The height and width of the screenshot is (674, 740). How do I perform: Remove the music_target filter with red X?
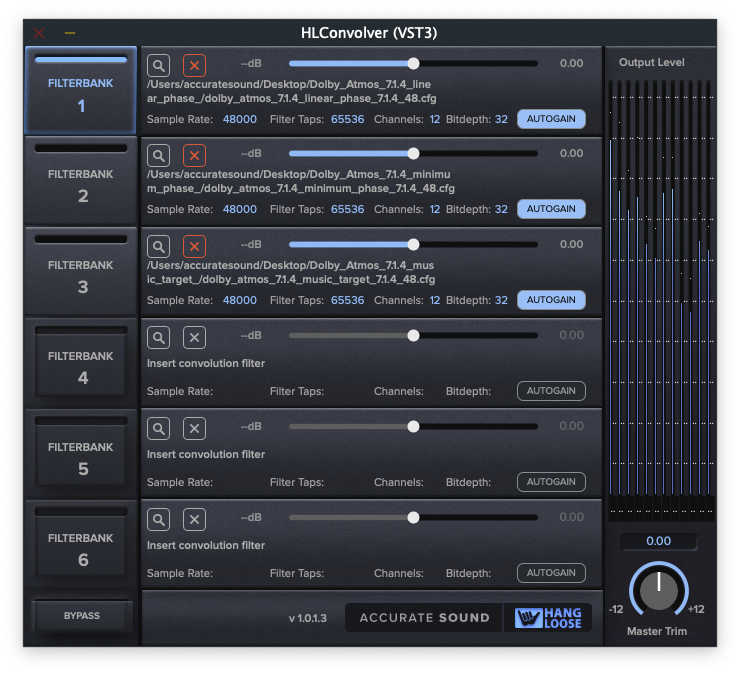pyautogui.click(x=194, y=246)
